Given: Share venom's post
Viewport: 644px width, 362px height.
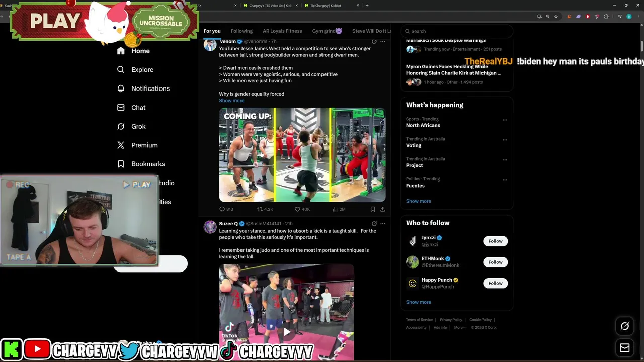Looking at the screenshot, I should coord(382,209).
